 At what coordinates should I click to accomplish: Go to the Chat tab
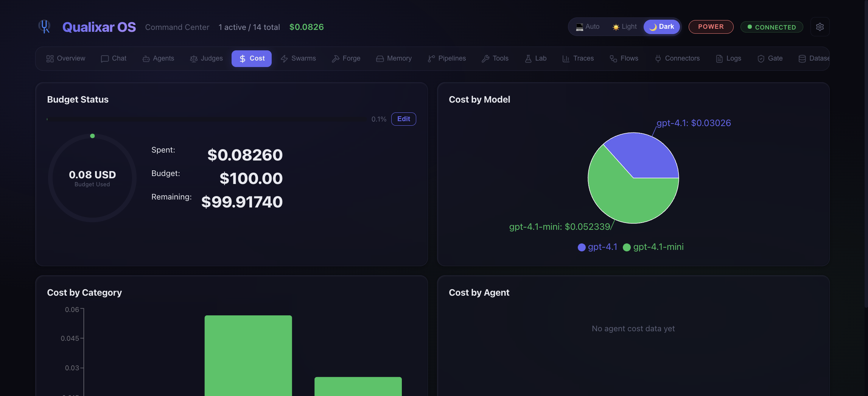click(x=114, y=59)
